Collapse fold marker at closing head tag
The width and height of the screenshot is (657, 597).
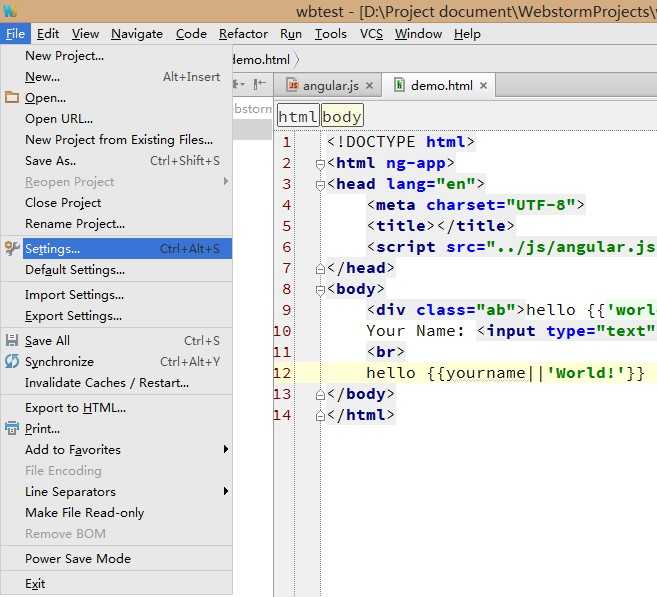[x=320, y=269]
